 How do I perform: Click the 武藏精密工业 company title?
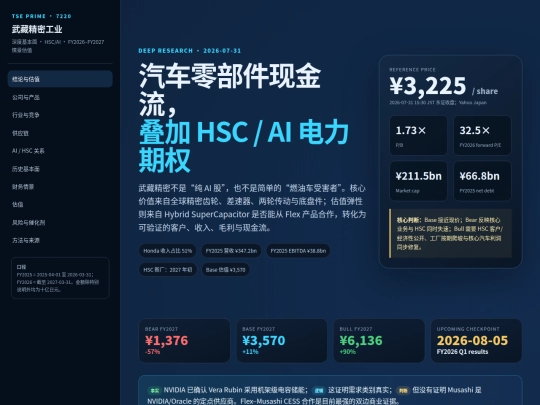click(x=37, y=29)
